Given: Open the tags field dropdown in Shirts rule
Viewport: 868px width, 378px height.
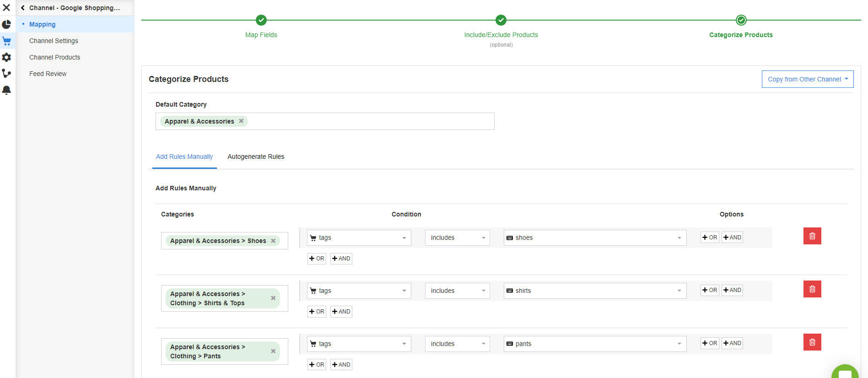Looking at the screenshot, I should pyautogui.click(x=359, y=291).
